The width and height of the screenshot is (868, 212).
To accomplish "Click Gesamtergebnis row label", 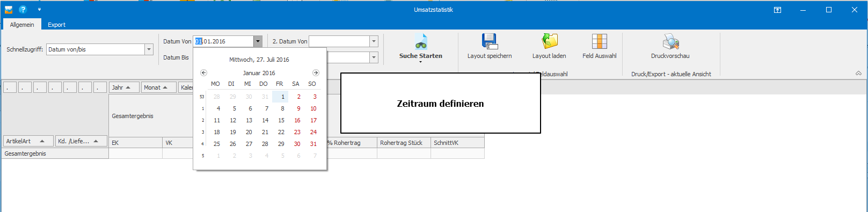I will 55,153.
